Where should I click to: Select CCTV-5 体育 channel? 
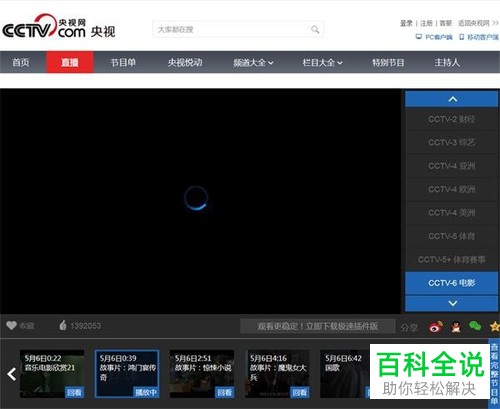[x=452, y=236]
